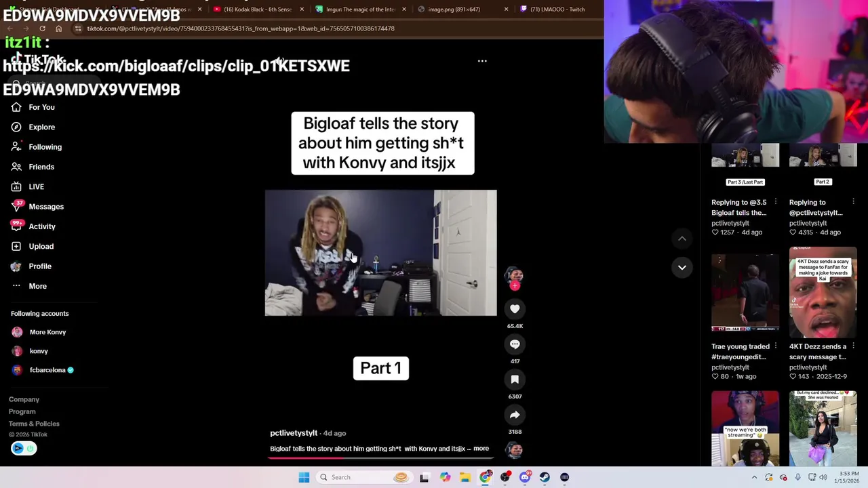Open the fcbarcelona followed account
The image size is (868, 488).
pyautogui.click(x=42, y=370)
